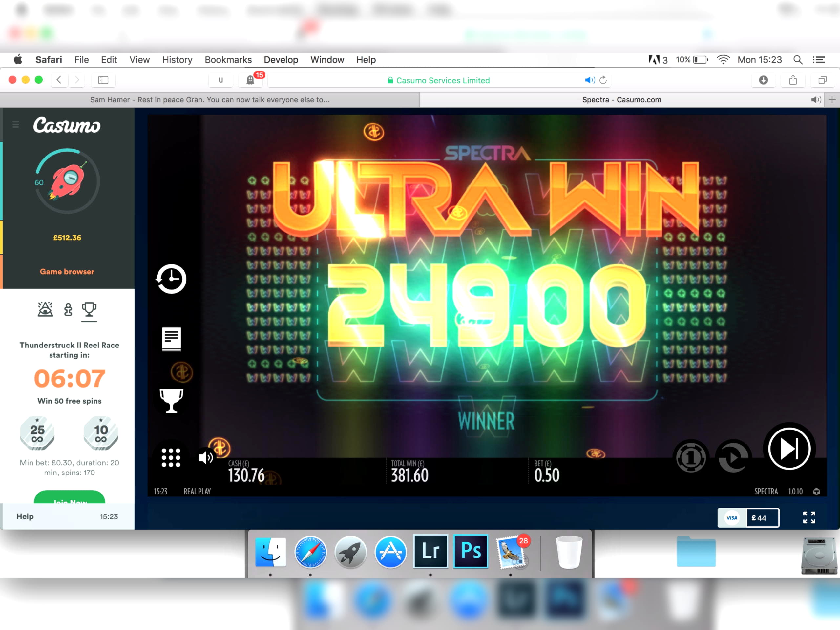Open the paytable document icon

171,339
